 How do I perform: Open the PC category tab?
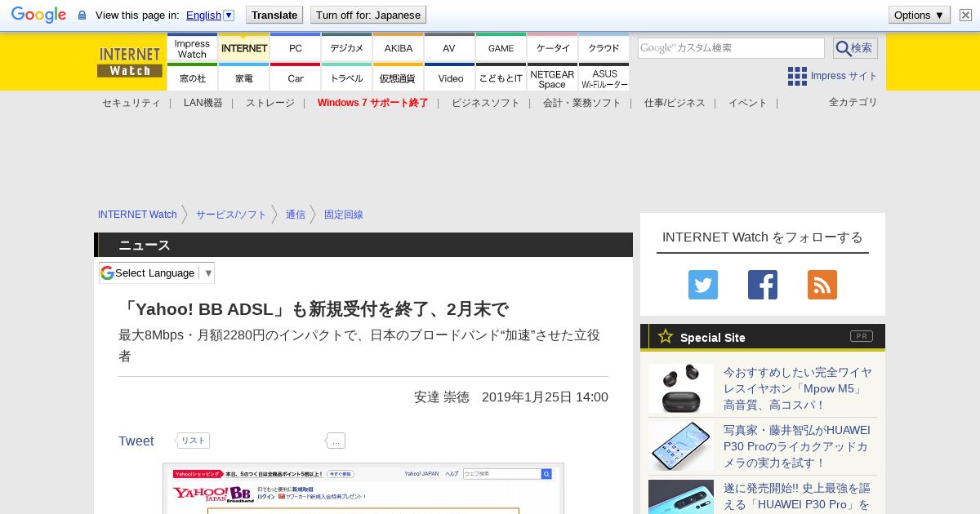coord(296,49)
